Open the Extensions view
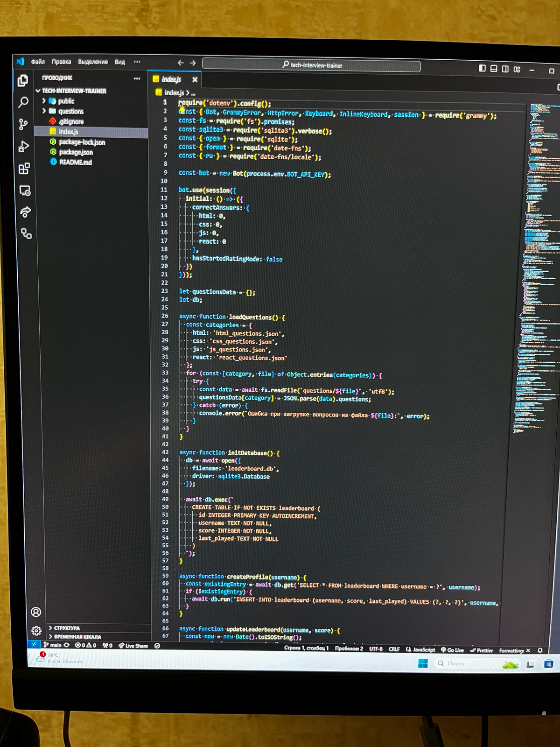 [24, 169]
